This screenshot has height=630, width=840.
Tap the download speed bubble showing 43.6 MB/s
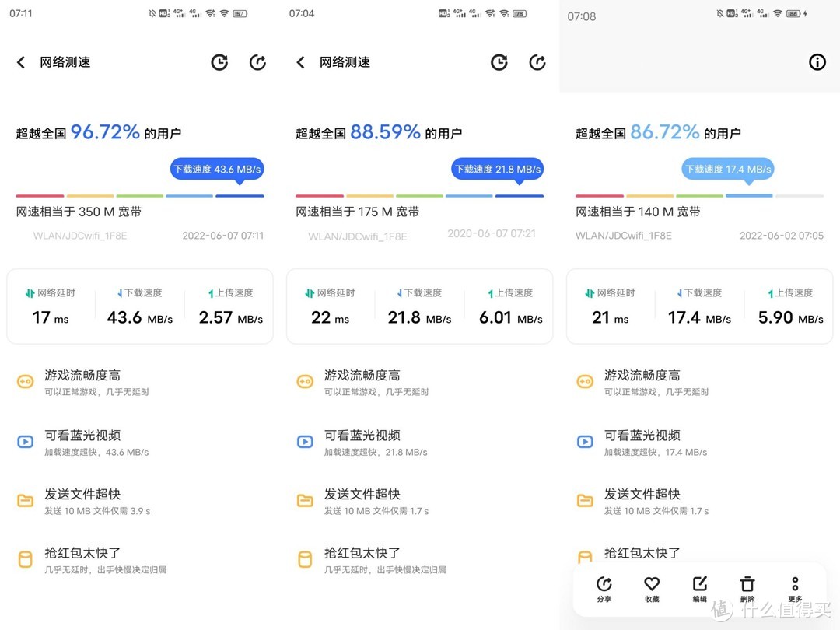217,169
